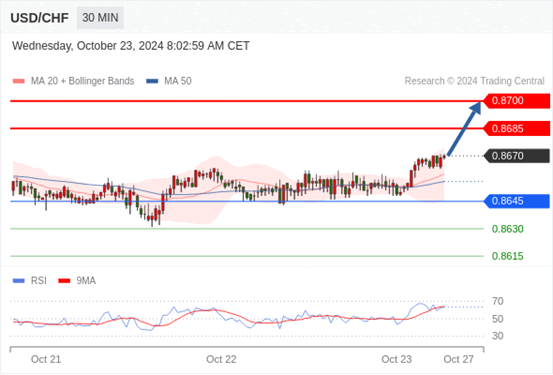
Task: Click the RSI legend label
Action: 38,281
